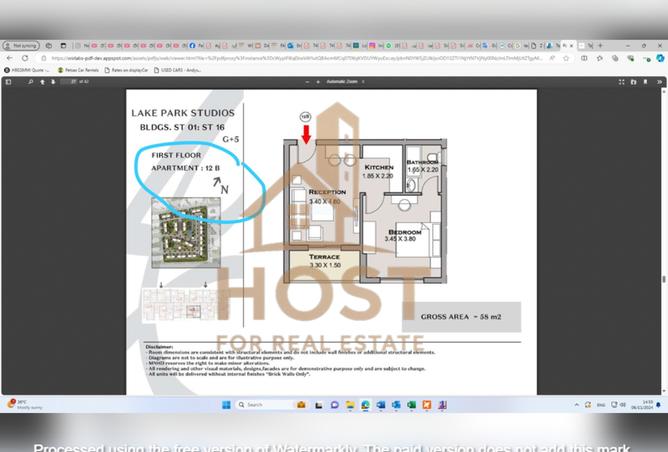Open the Petsas Car Rentals bookmark
Image resolution: width=668 pixels, height=452 pixels.
pos(78,70)
